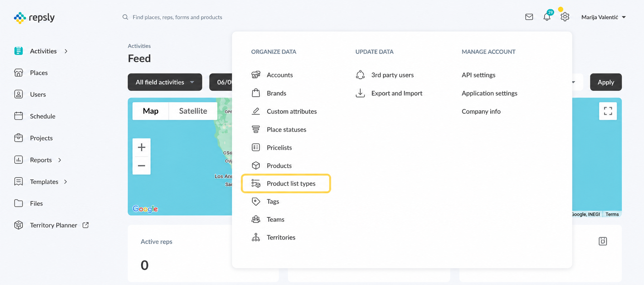Zoom out on the map
644x285 pixels.
141,165
